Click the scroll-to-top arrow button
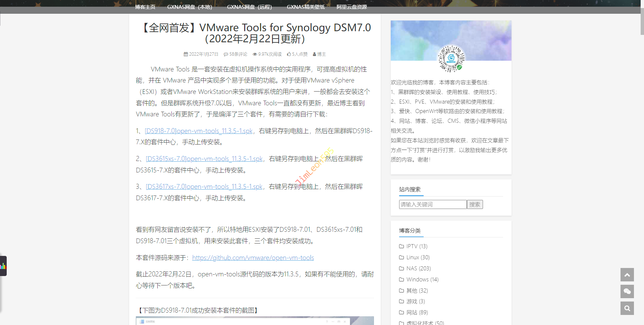The height and width of the screenshot is (325, 644). (627, 275)
